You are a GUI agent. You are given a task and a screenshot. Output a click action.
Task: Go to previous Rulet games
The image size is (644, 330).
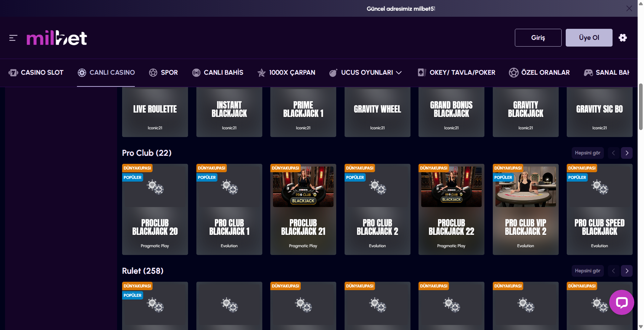pyautogui.click(x=614, y=271)
